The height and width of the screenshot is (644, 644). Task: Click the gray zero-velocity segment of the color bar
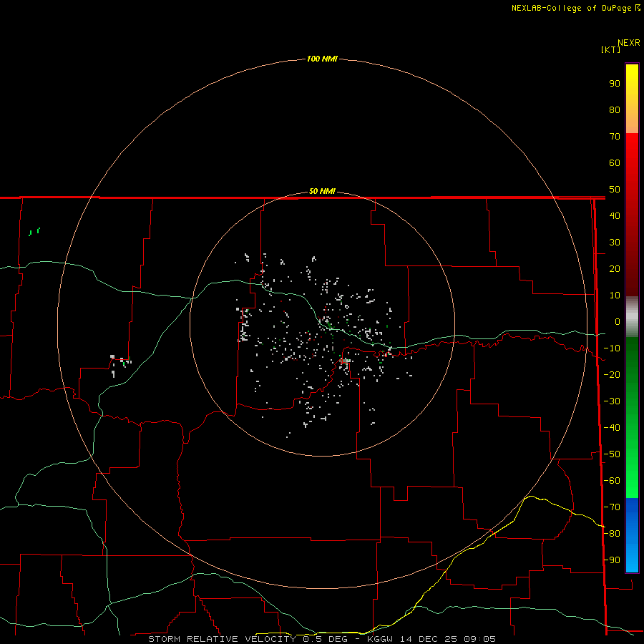pos(632,316)
